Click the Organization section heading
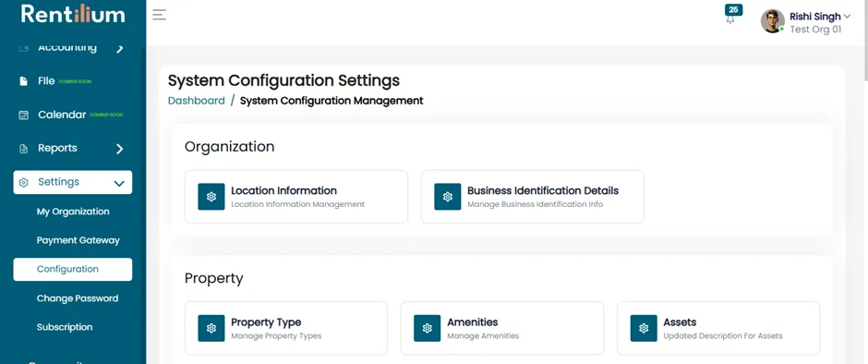868x364 pixels. 230,147
